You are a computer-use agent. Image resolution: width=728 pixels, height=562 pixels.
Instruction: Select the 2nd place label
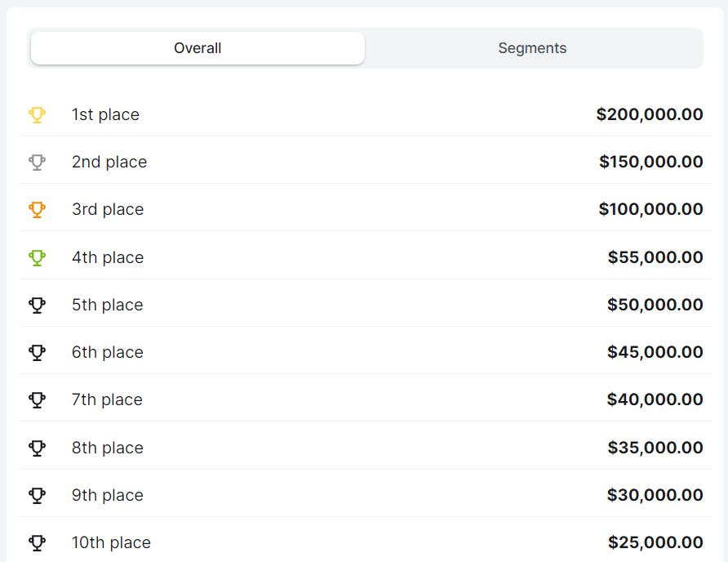point(109,163)
